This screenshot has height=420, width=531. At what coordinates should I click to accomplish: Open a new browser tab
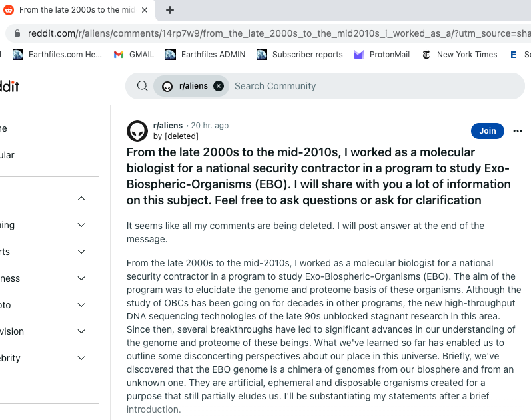[170, 10]
